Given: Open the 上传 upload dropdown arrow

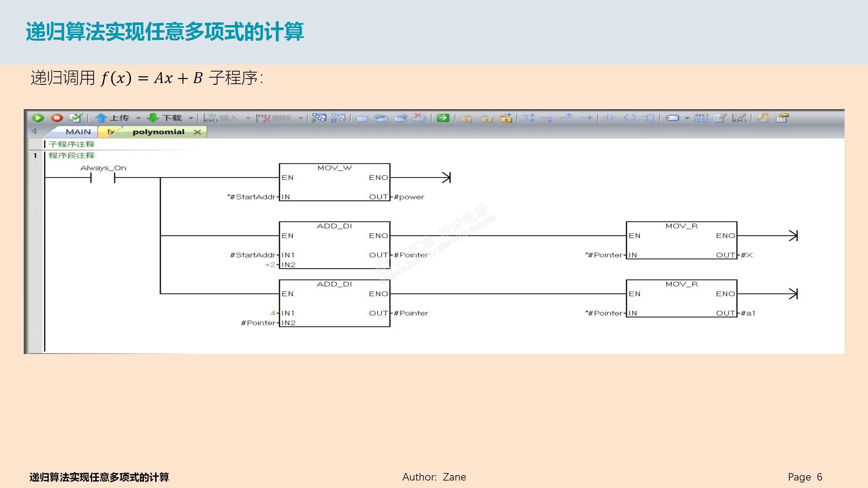Looking at the screenshot, I should click(x=138, y=118).
